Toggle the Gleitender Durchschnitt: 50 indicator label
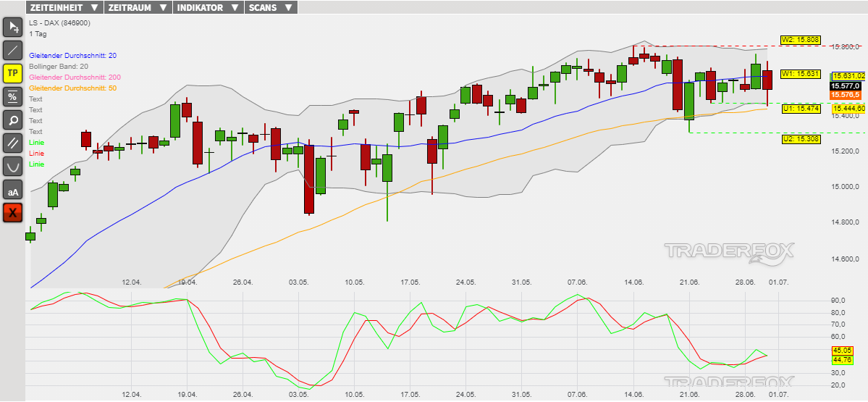This screenshot has height=402, width=868. click(72, 88)
